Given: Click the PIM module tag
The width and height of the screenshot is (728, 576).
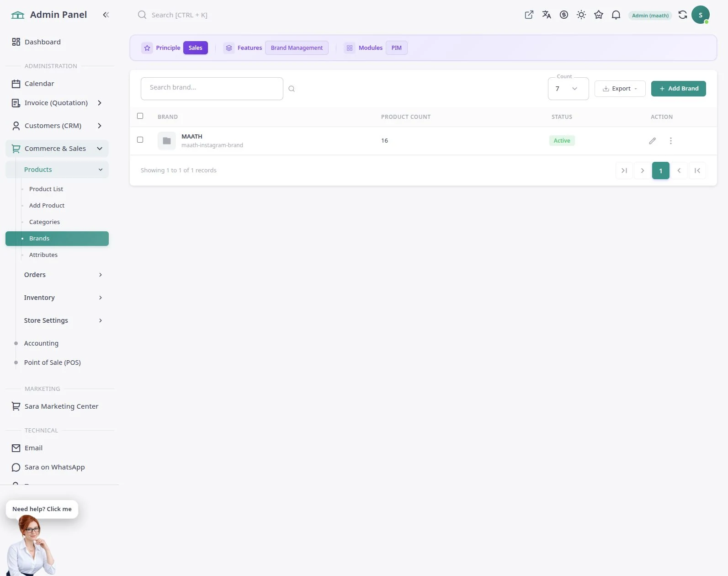Looking at the screenshot, I should [x=397, y=48].
